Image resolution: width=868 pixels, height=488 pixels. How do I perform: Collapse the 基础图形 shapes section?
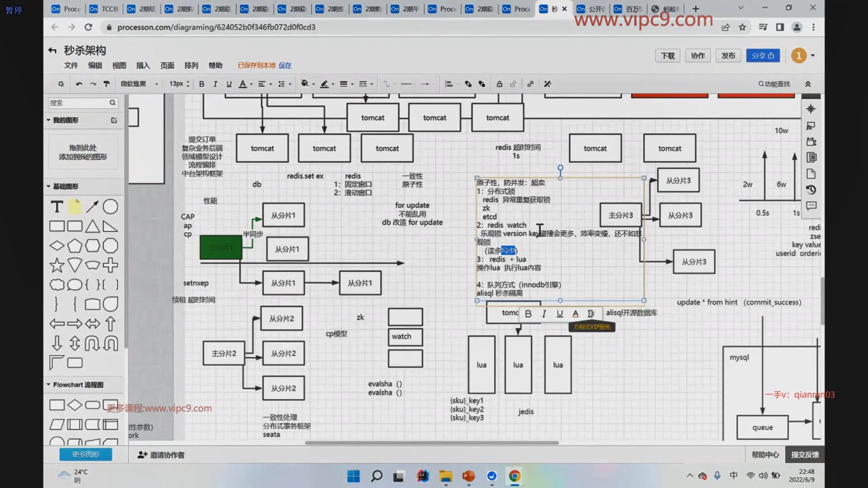click(x=49, y=186)
